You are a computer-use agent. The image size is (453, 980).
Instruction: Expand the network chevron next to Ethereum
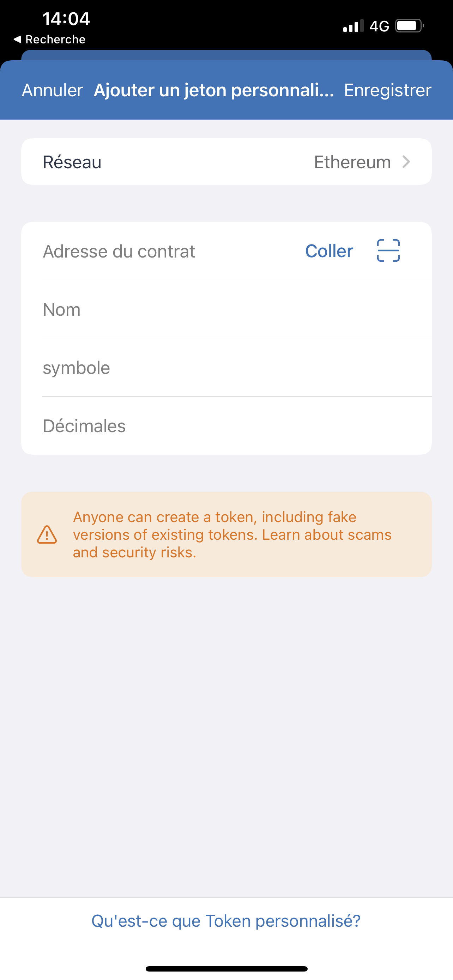tap(406, 162)
